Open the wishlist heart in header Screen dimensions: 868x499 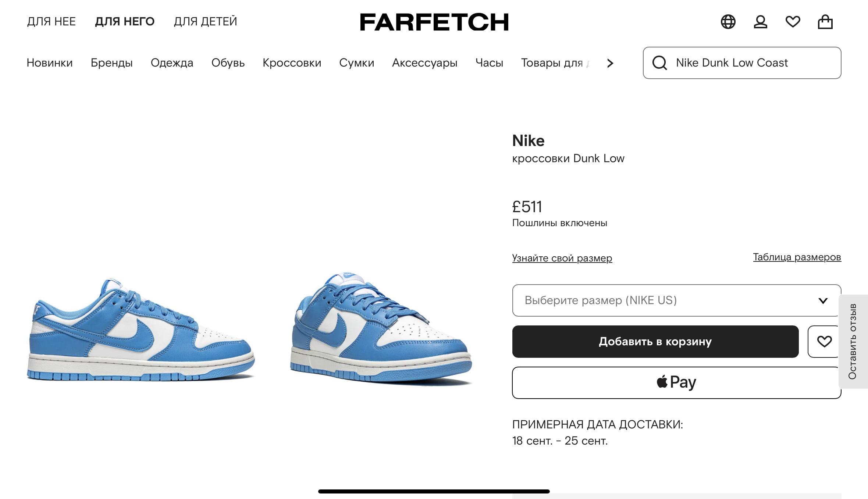click(793, 22)
